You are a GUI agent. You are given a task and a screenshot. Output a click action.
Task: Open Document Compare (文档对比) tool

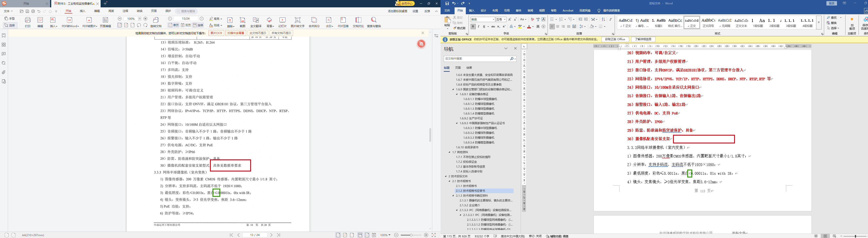pyautogui.click(x=358, y=22)
